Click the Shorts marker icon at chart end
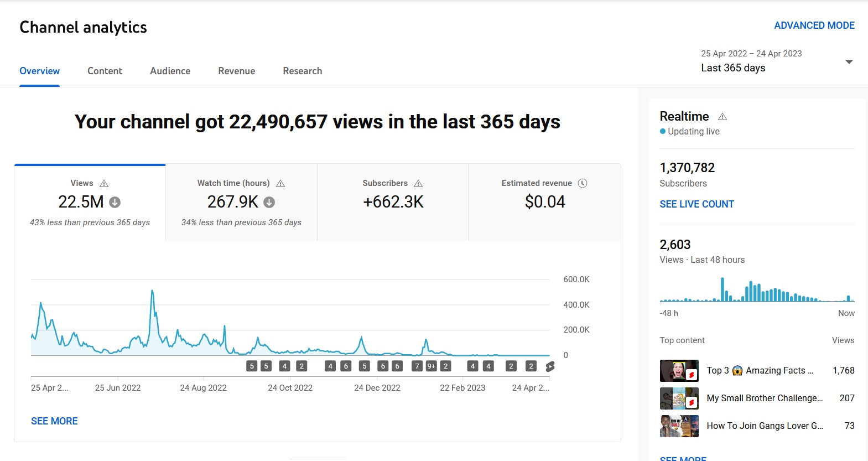 [550, 366]
